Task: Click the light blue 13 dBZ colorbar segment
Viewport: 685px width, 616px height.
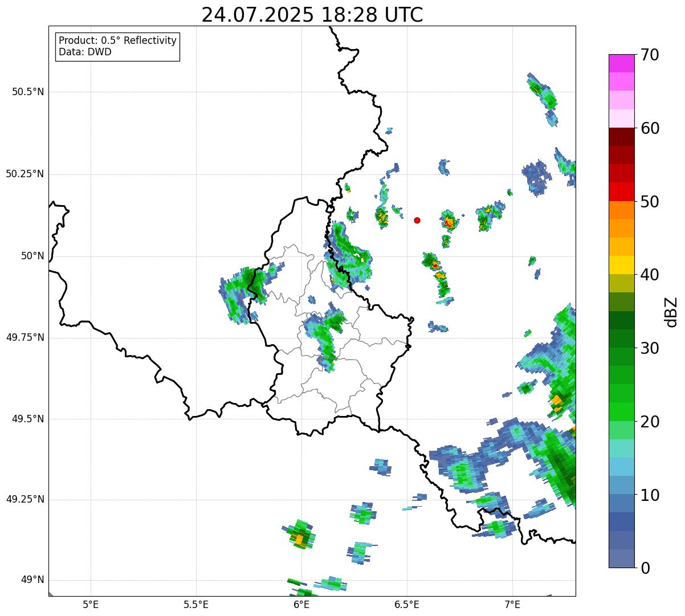Action: pos(622,467)
